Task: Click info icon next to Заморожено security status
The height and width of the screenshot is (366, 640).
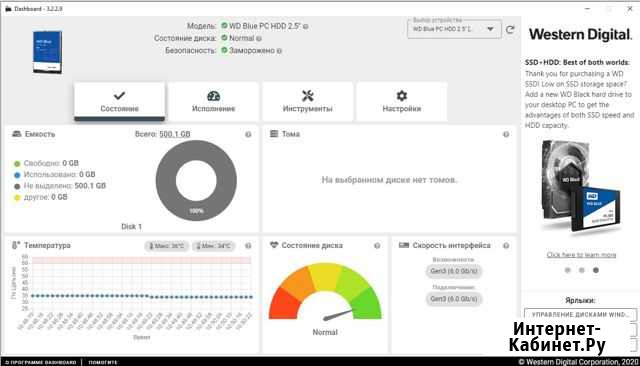Action: [x=279, y=51]
